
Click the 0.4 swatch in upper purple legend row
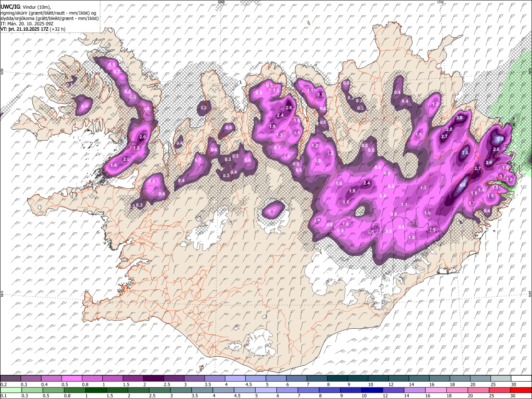coord(52,378)
